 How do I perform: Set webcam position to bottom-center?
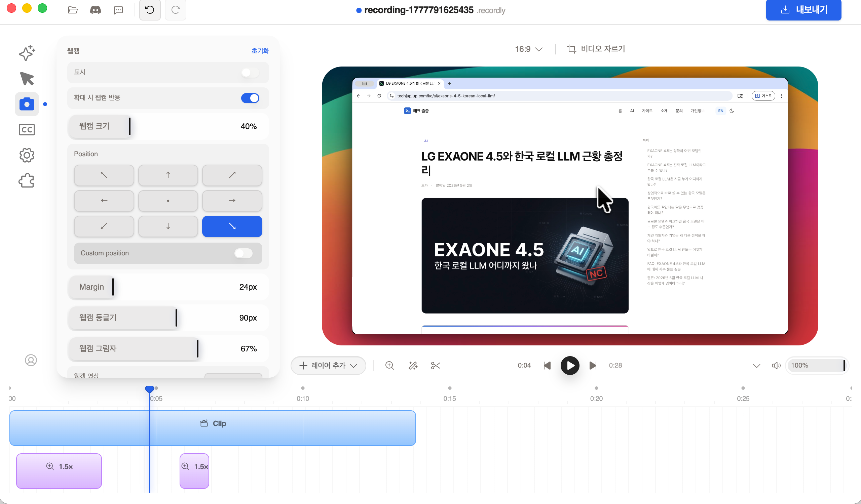(x=168, y=226)
